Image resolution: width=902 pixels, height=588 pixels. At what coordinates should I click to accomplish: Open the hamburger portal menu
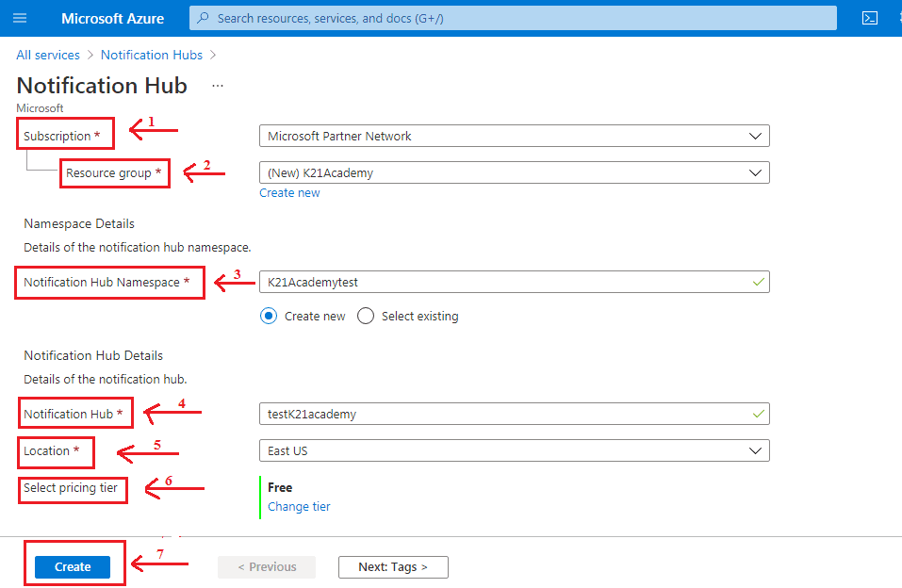tap(20, 18)
